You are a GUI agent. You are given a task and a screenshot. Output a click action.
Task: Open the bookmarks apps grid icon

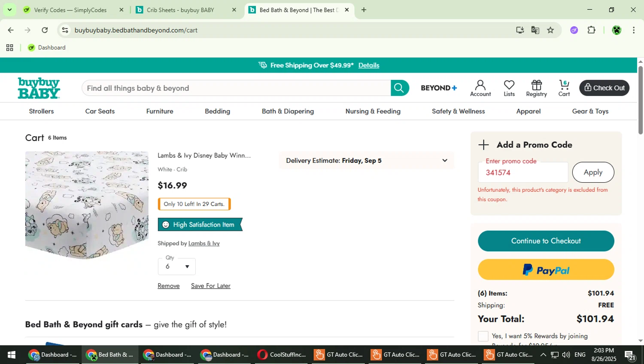coord(9,48)
